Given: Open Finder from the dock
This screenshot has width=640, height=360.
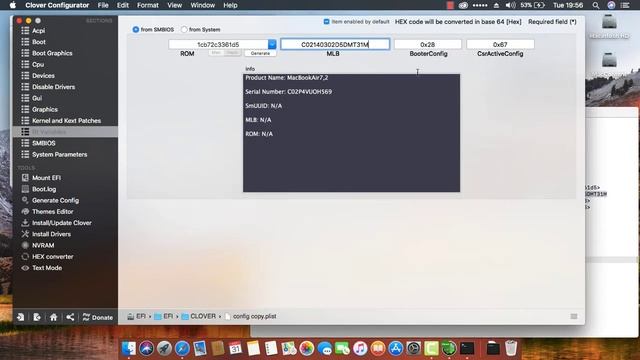Looking at the screenshot, I should [x=129, y=348].
